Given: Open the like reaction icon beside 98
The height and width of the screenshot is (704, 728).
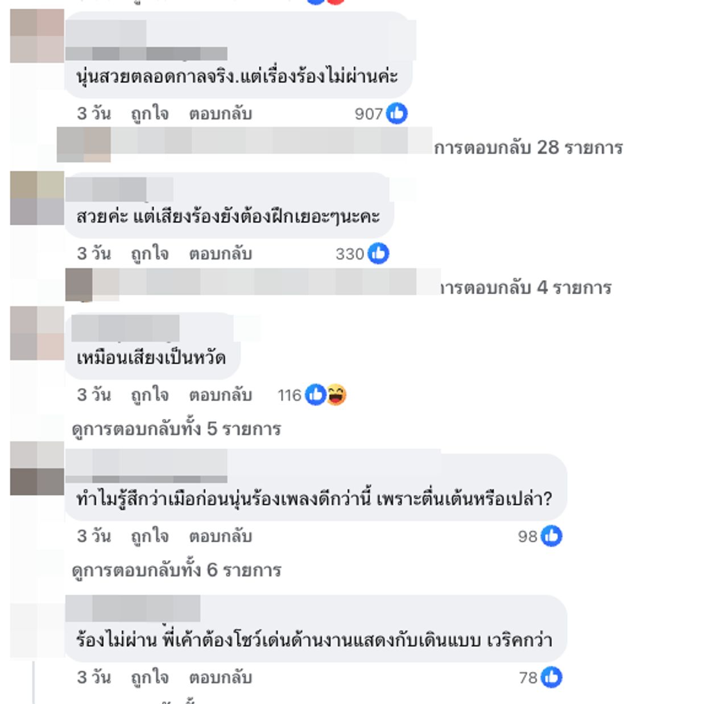Looking at the screenshot, I should click(x=551, y=536).
